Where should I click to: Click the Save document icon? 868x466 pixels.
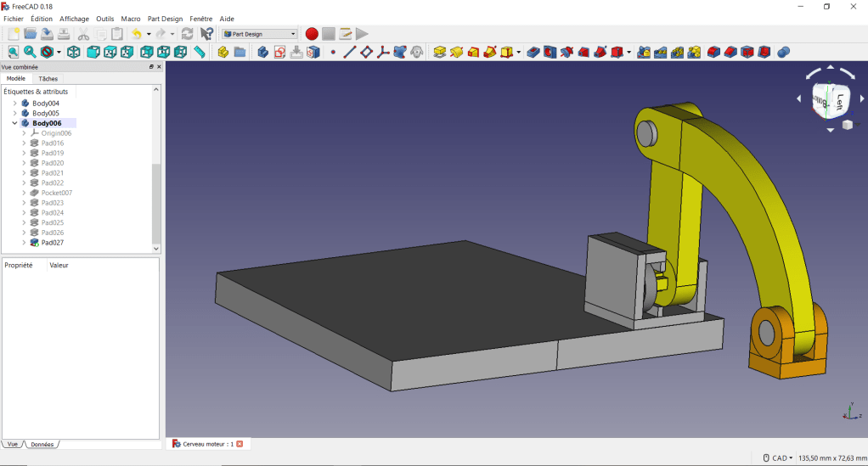coord(48,34)
